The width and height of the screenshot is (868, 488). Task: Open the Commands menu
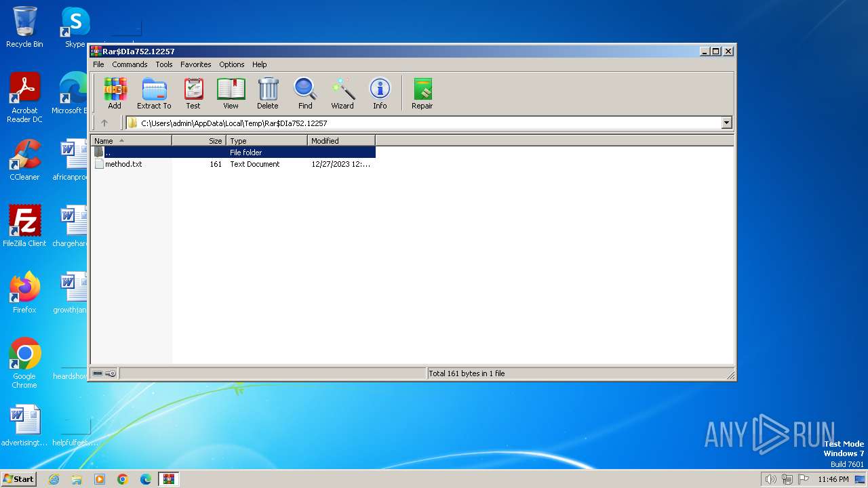click(130, 64)
